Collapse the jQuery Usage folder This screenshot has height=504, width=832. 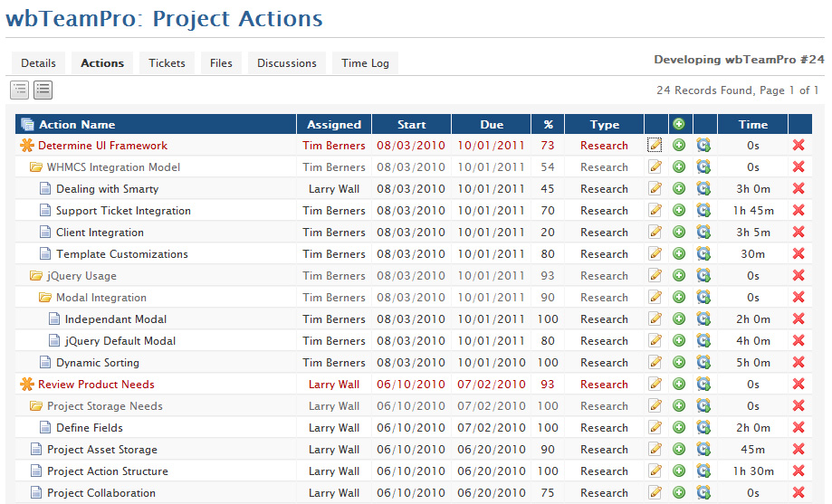point(36,276)
